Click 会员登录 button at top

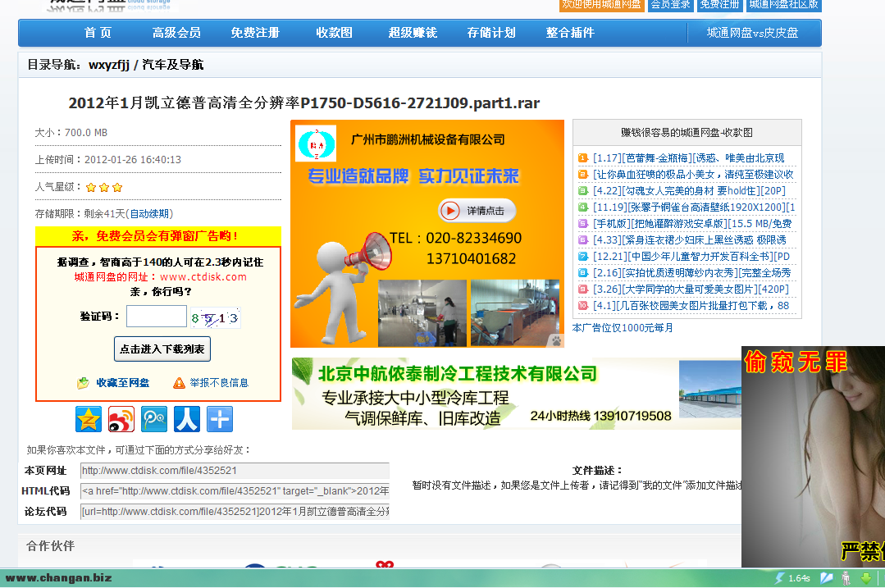point(670,4)
